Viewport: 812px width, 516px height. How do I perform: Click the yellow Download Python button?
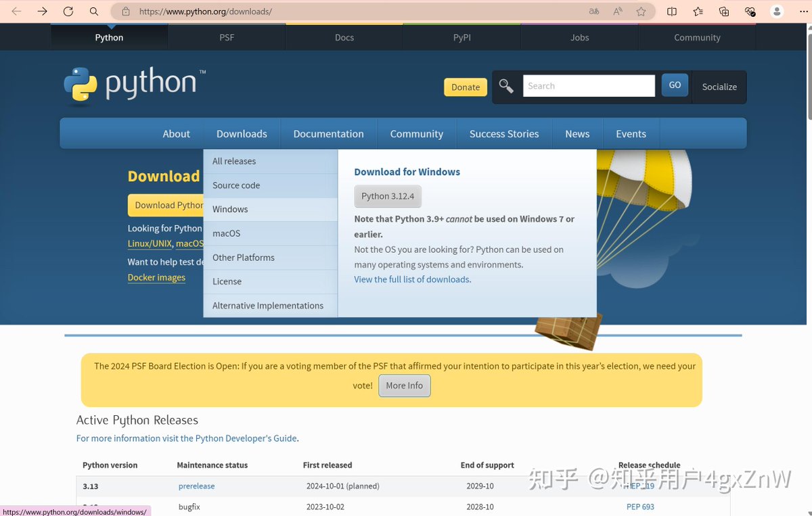166,205
